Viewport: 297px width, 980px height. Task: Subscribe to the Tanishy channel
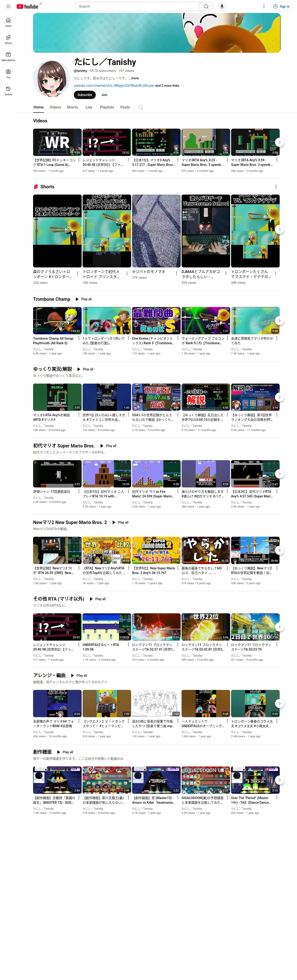click(84, 95)
